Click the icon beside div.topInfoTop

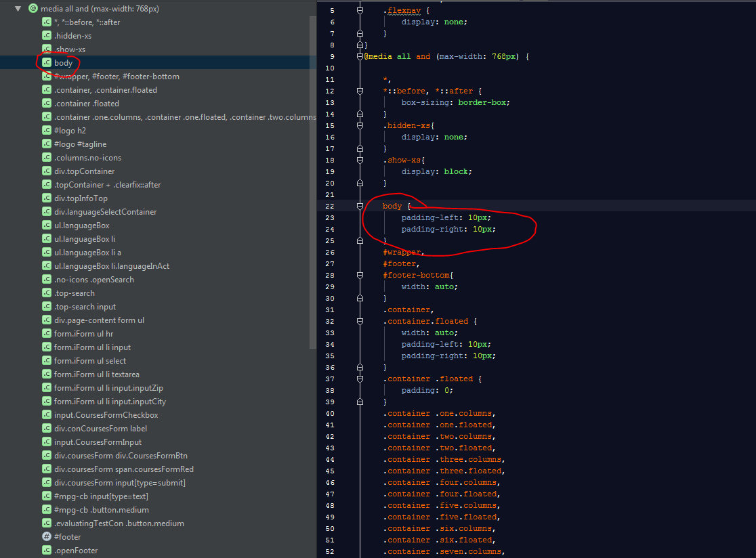pos(47,198)
